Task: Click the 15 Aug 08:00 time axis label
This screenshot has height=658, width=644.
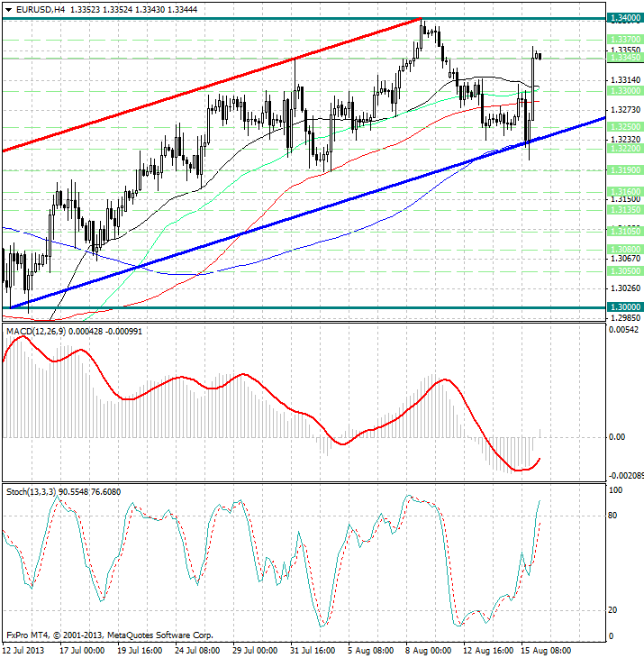Action: point(546,651)
